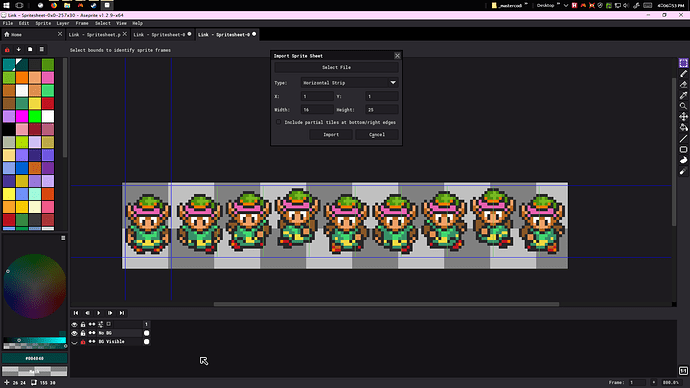690x388 pixels.
Task: Click the Import button
Action: click(x=331, y=135)
